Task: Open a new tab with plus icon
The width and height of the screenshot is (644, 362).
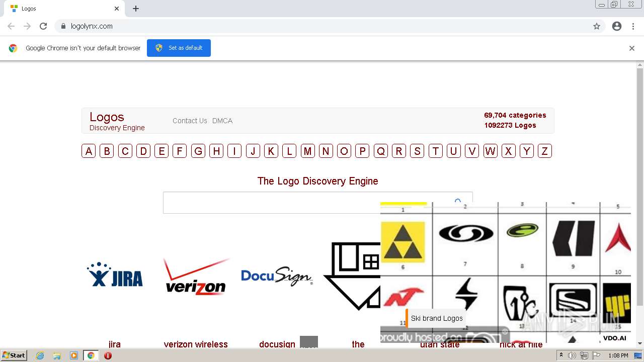Action: pyautogui.click(x=136, y=9)
